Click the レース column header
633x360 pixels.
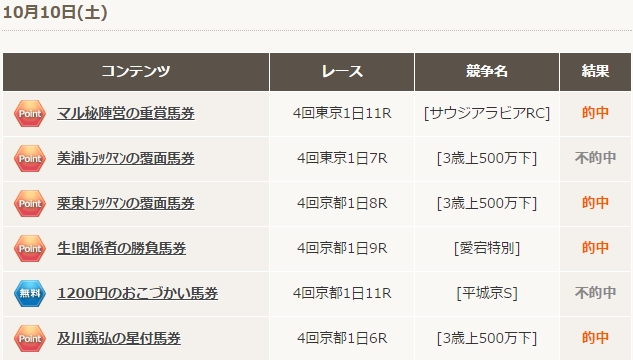(x=342, y=72)
